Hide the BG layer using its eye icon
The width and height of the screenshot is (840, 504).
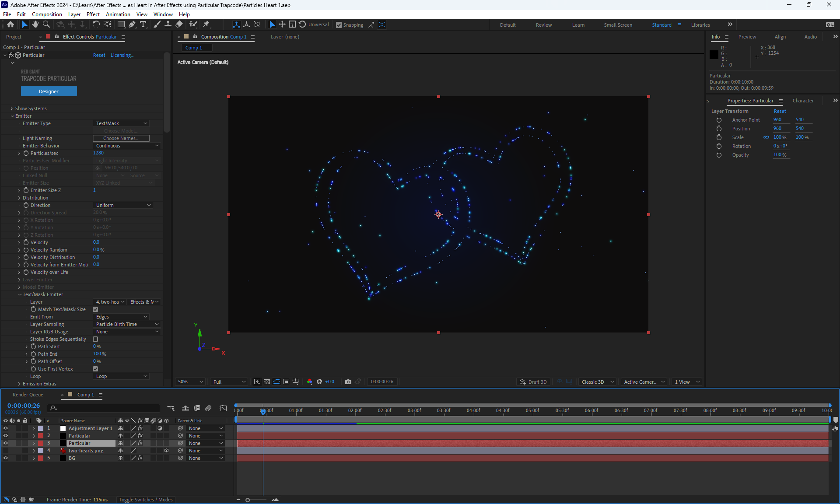click(6, 458)
